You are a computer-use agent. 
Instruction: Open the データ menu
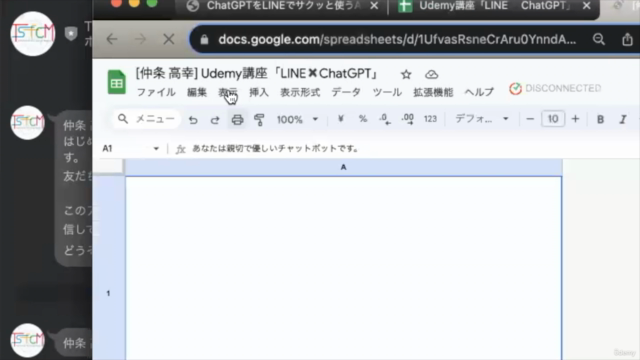pyautogui.click(x=346, y=92)
